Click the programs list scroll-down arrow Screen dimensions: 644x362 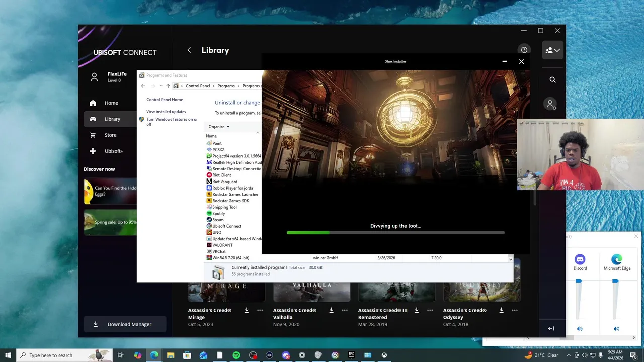coord(510,259)
